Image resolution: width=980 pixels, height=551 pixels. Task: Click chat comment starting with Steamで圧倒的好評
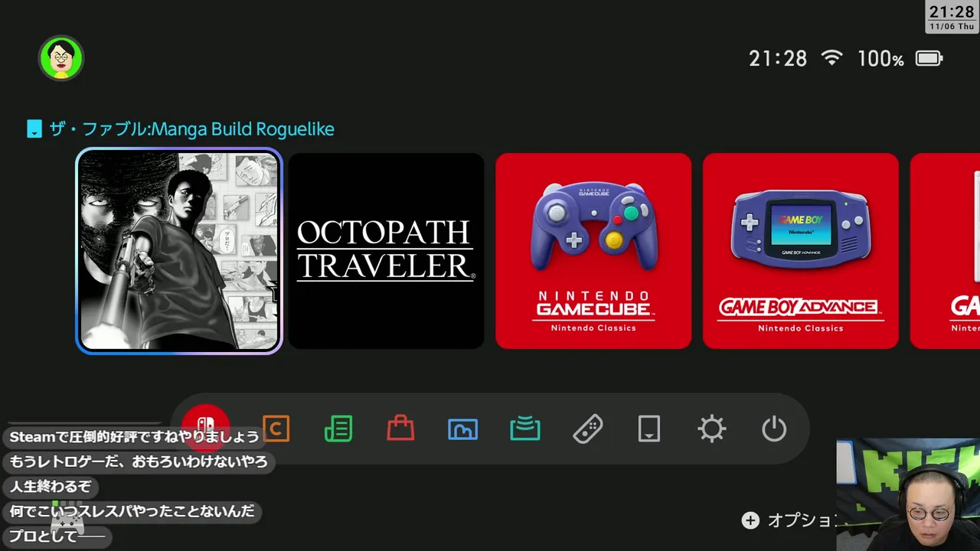(x=134, y=437)
